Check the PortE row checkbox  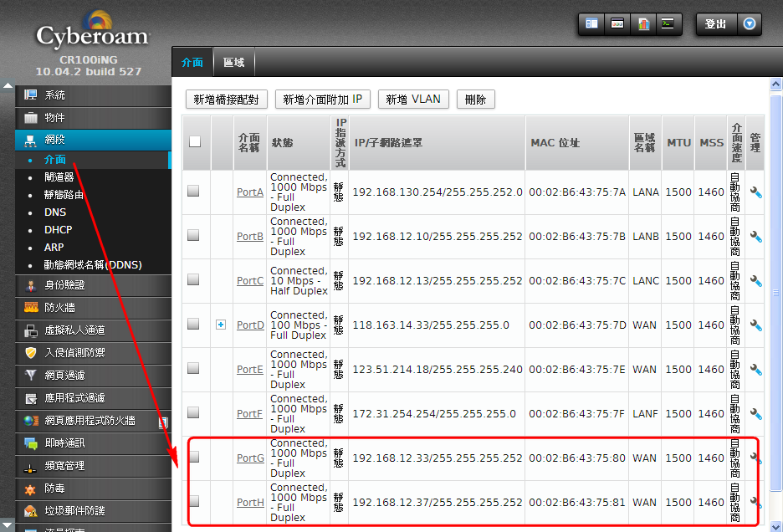pyautogui.click(x=194, y=368)
